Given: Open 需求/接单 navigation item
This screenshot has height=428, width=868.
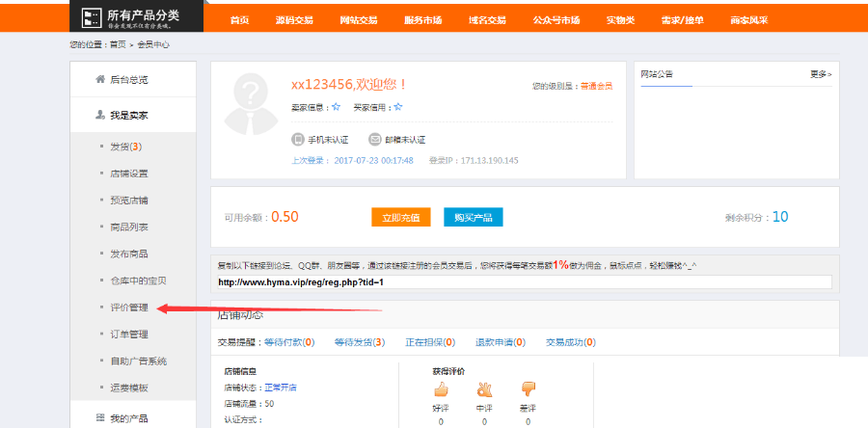Looking at the screenshot, I should coord(683,20).
